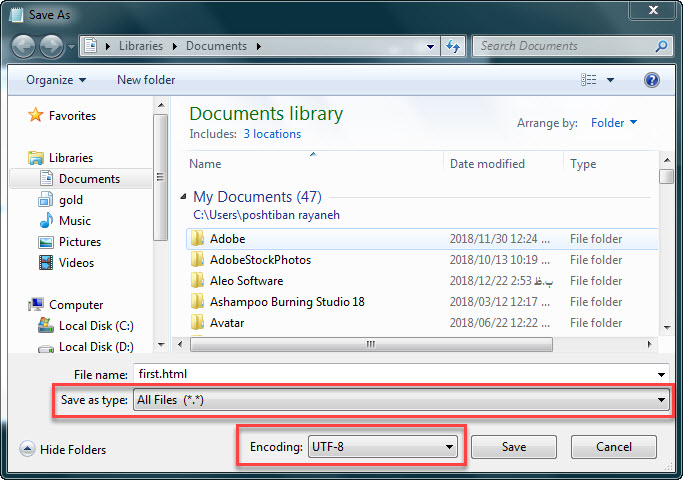Image resolution: width=683 pixels, height=480 pixels.
Task: Expand the Encoding UTF-8 dropdown
Action: point(383,447)
